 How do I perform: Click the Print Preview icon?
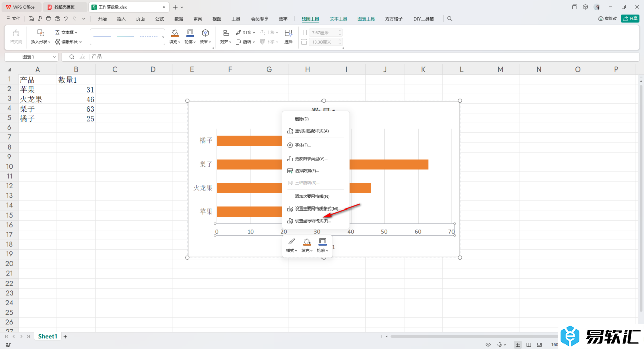[57, 19]
